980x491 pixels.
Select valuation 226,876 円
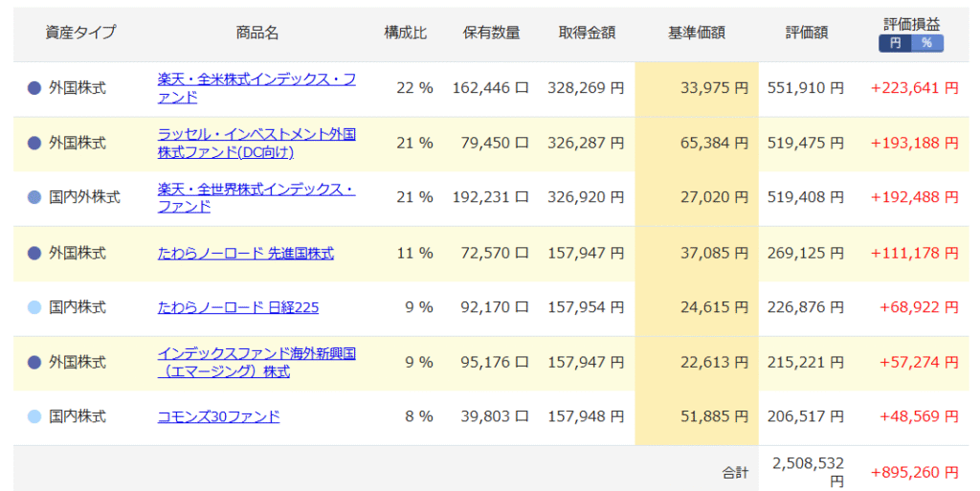point(806,307)
